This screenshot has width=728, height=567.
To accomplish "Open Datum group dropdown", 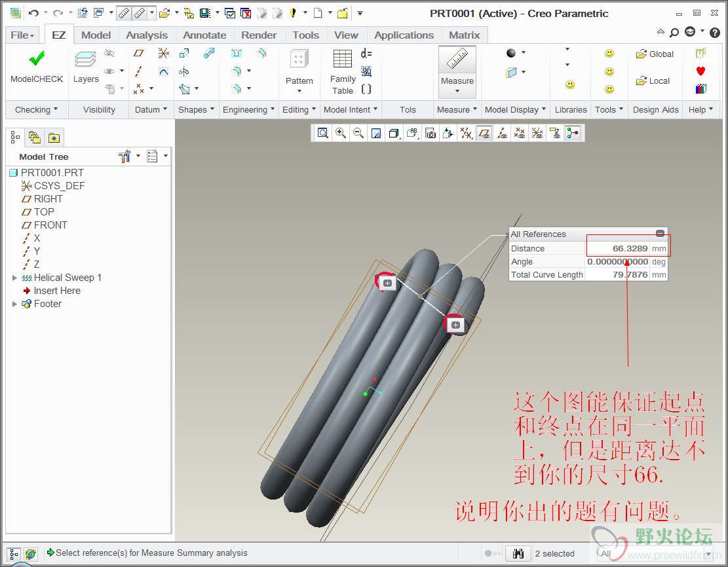I will coord(151,109).
